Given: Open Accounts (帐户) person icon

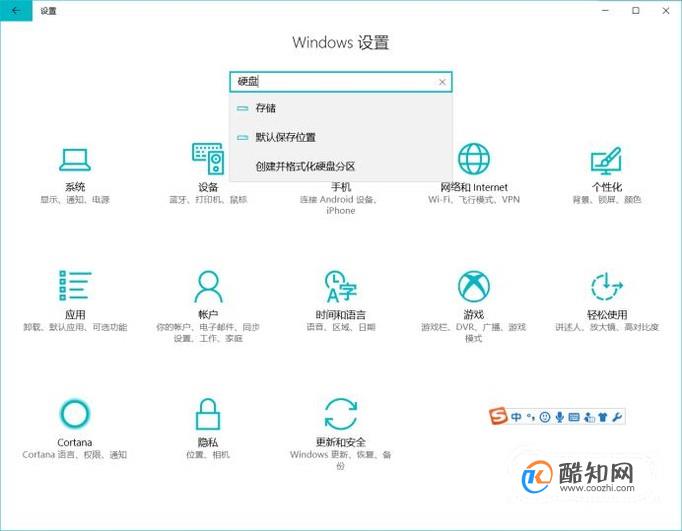Looking at the screenshot, I should click(x=208, y=286).
